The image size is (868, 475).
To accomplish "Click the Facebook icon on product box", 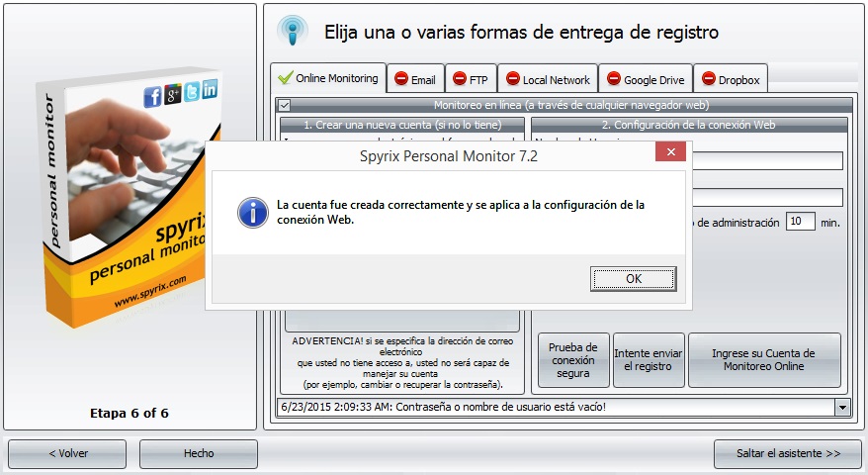I will (152, 97).
